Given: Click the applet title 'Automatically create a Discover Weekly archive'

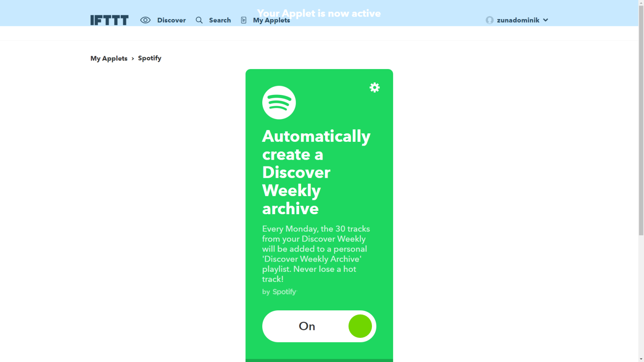Looking at the screenshot, I should click(x=316, y=172).
